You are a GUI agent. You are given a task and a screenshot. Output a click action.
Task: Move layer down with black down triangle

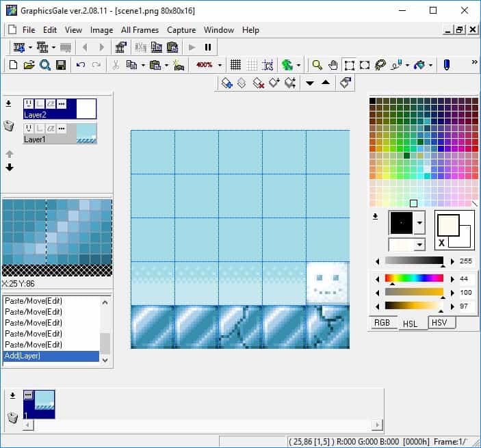click(310, 83)
